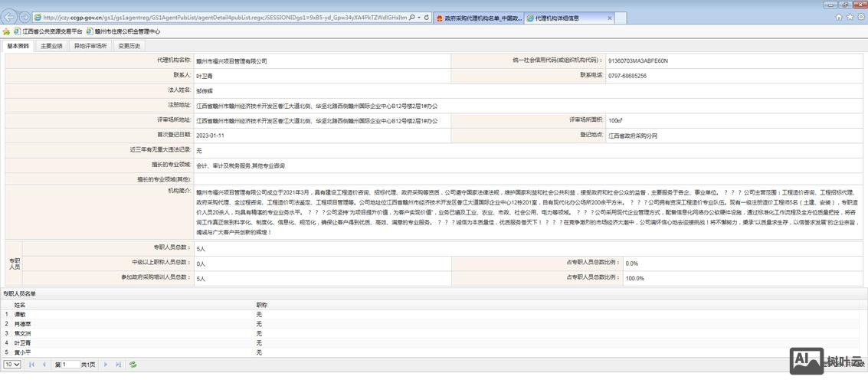
Task: Reload the staff list with green refresh icon
Action: (x=133, y=365)
